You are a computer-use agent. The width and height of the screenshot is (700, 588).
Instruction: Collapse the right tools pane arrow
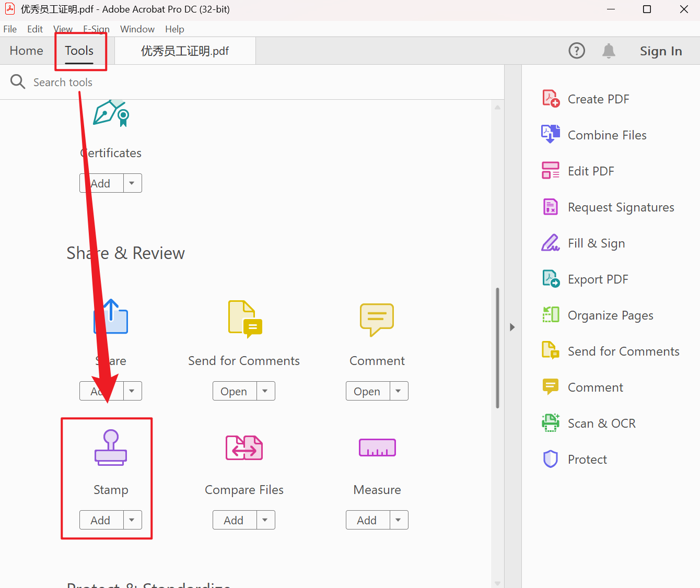coord(512,327)
